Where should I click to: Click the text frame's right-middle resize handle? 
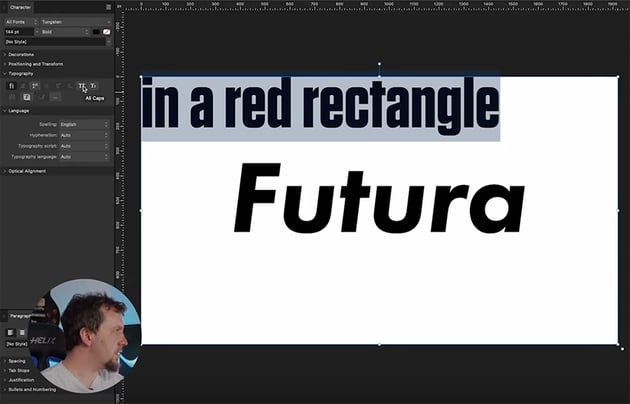pyautogui.click(x=618, y=210)
